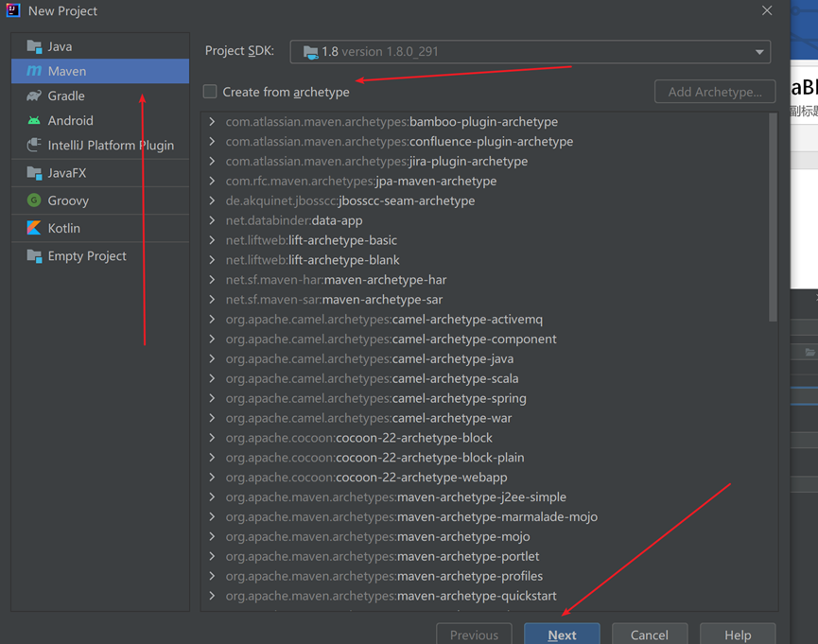The image size is (818, 644).
Task: Click the SDK folder icon in the combo box
Action: click(311, 52)
